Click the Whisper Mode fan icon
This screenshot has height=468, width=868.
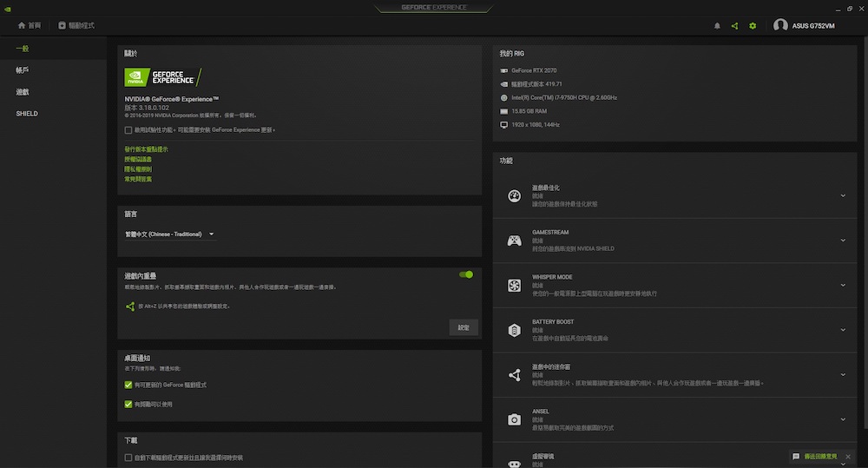[x=514, y=286]
